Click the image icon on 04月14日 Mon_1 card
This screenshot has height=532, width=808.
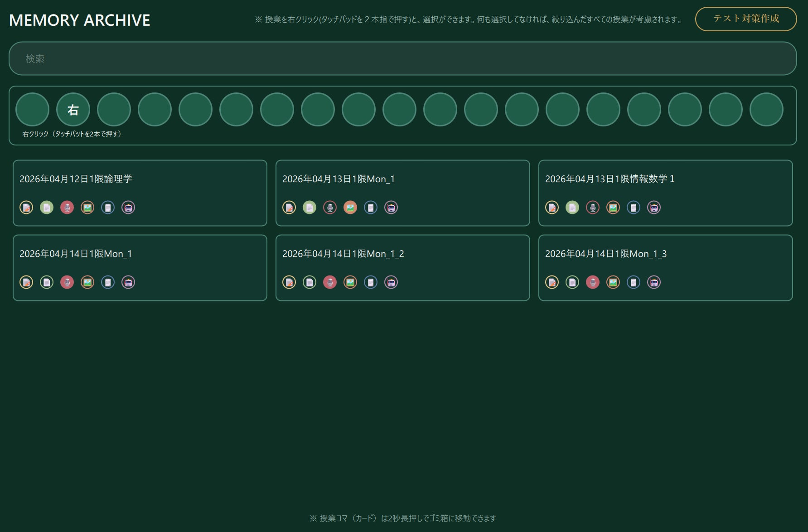tap(87, 282)
